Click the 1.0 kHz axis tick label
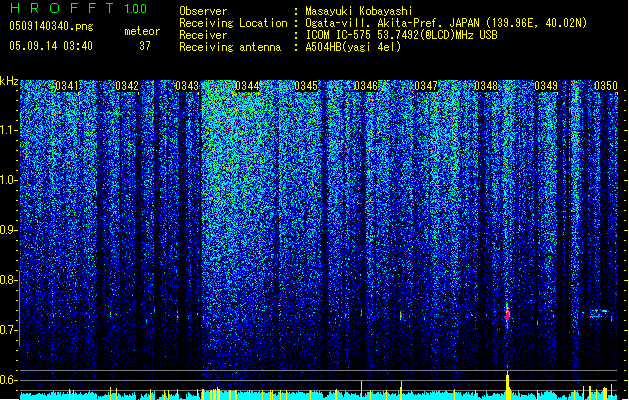This screenshot has height=400, width=629. pyautogui.click(x=9, y=180)
